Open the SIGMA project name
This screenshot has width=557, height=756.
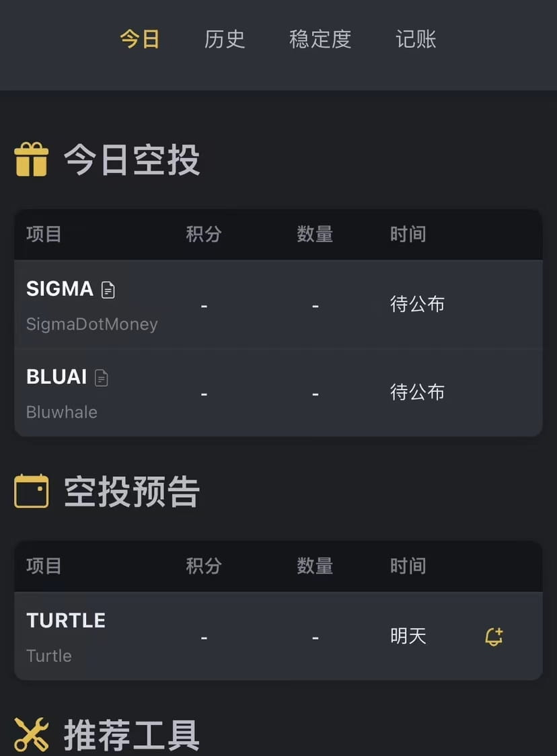click(59, 289)
